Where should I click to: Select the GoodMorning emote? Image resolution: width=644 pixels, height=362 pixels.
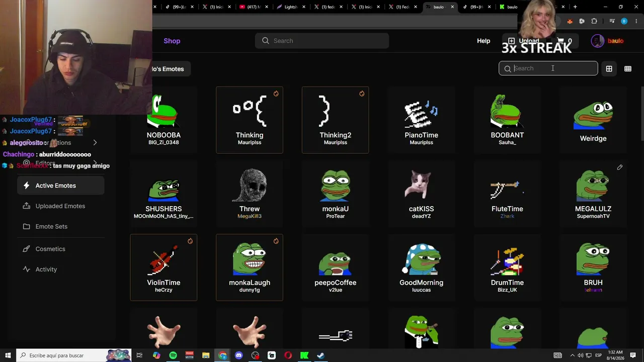tap(421, 267)
